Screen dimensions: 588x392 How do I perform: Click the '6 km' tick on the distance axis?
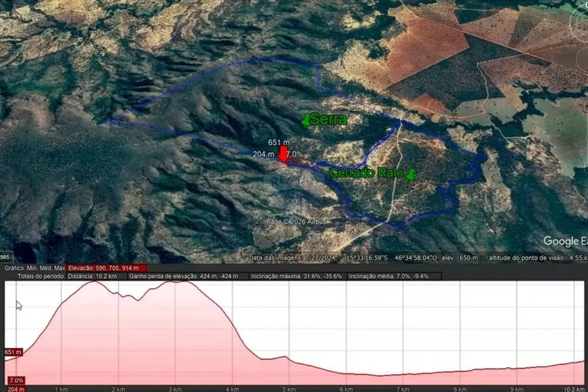pos(346,389)
